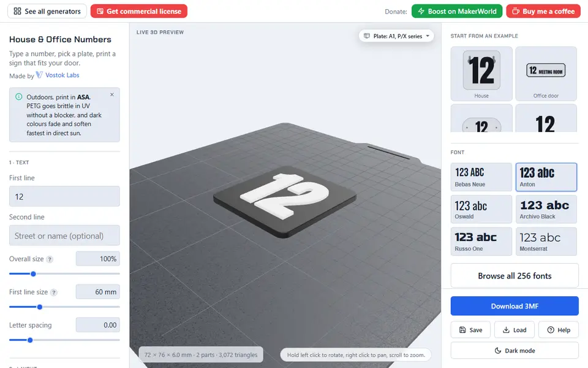This screenshot has width=588, height=368.
Task: Click the First line size 60 mm field
Action: [98, 292]
